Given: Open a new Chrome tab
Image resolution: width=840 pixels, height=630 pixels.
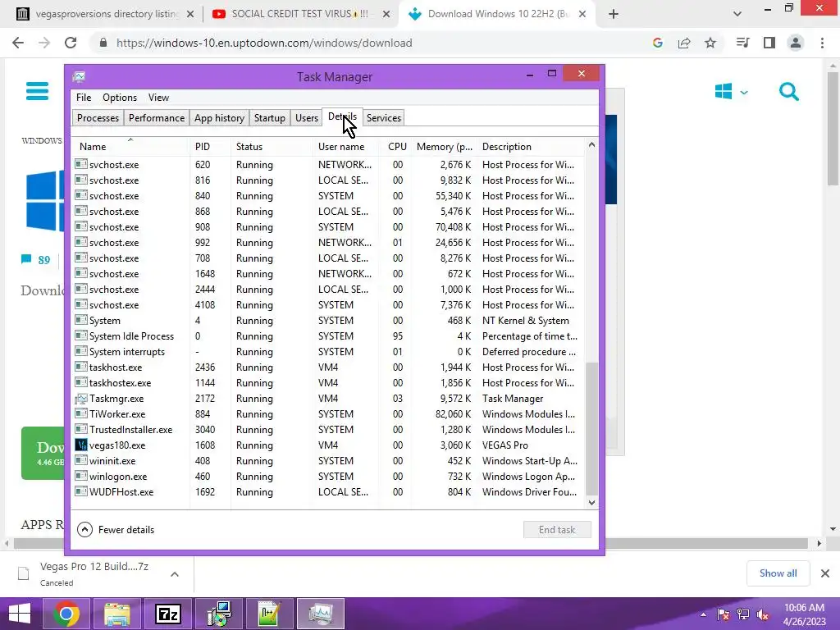Looking at the screenshot, I should pyautogui.click(x=614, y=15).
